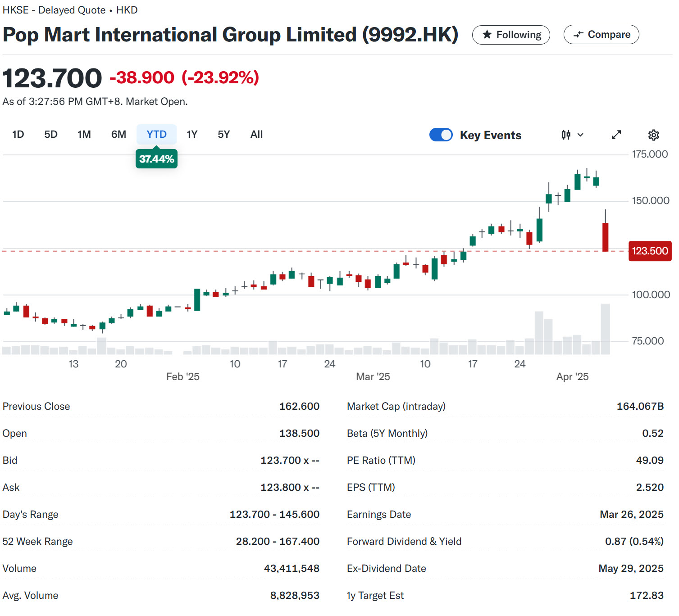679x616 pixels.
Task: Select the 5D range tab
Action: click(51, 134)
